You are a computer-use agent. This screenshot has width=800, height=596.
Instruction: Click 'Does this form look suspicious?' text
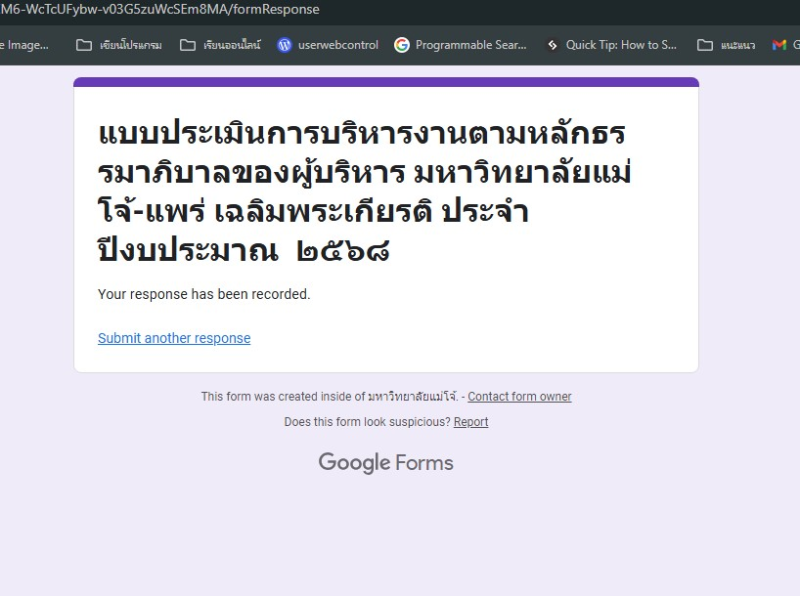(367, 422)
